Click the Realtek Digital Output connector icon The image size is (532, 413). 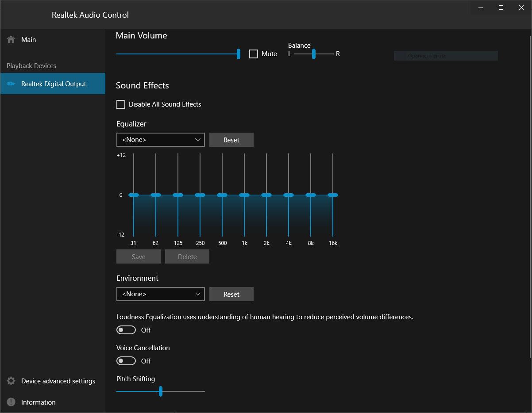[11, 84]
